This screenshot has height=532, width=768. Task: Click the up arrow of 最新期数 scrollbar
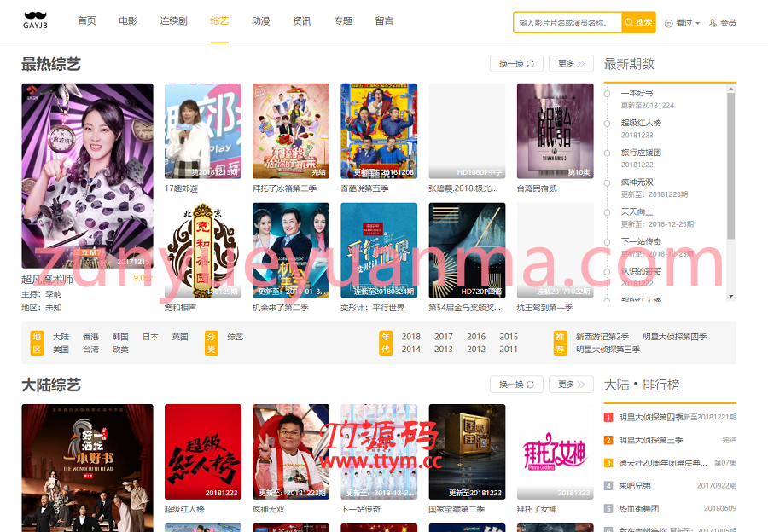click(x=731, y=89)
